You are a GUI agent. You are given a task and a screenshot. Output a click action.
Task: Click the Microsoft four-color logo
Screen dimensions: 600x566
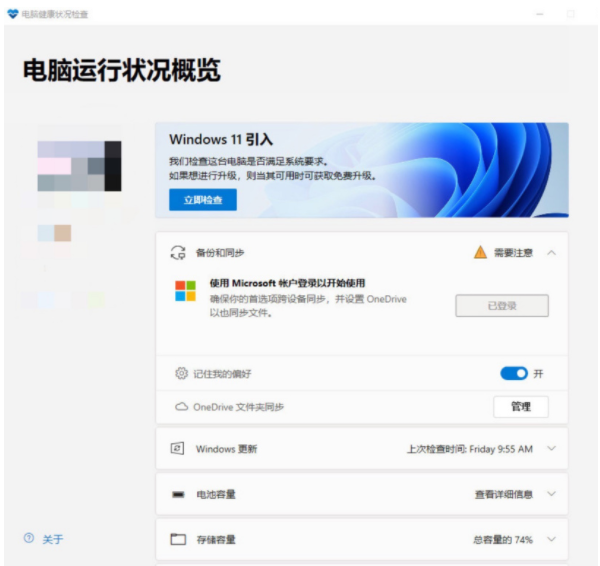tap(185, 291)
